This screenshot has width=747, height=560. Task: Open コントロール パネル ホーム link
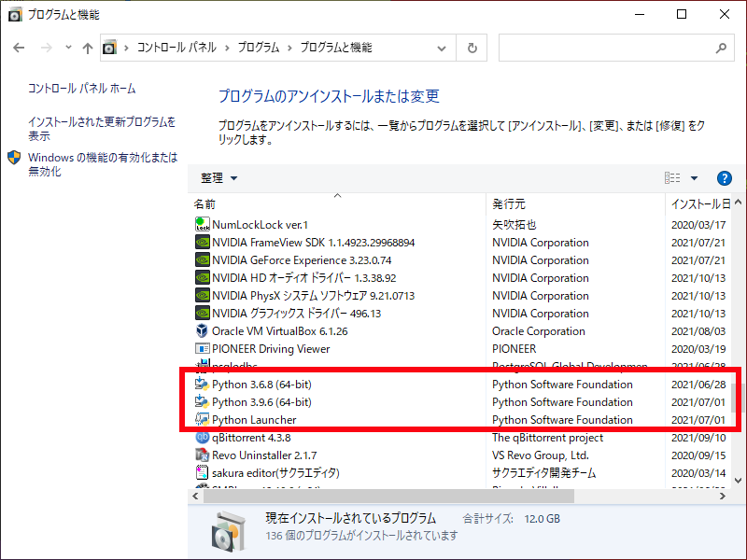tap(81, 88)
